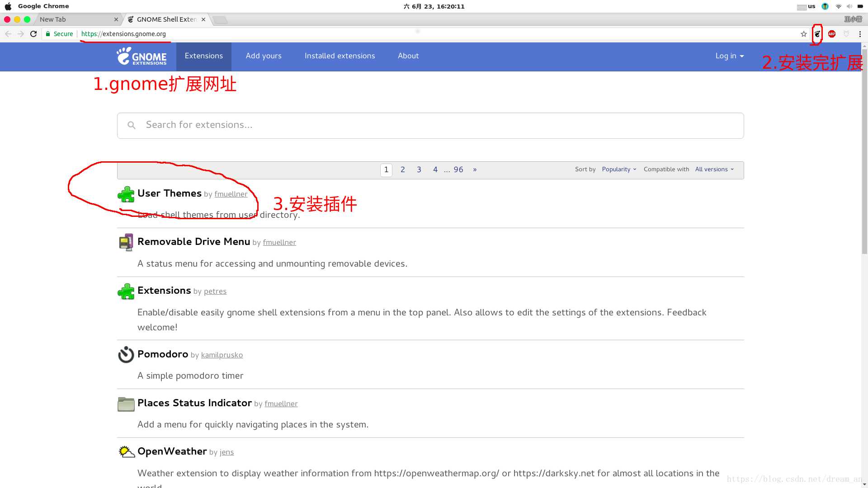Click the address bar URL
Viewport: 868px width, 488px height.
(123, 34)
